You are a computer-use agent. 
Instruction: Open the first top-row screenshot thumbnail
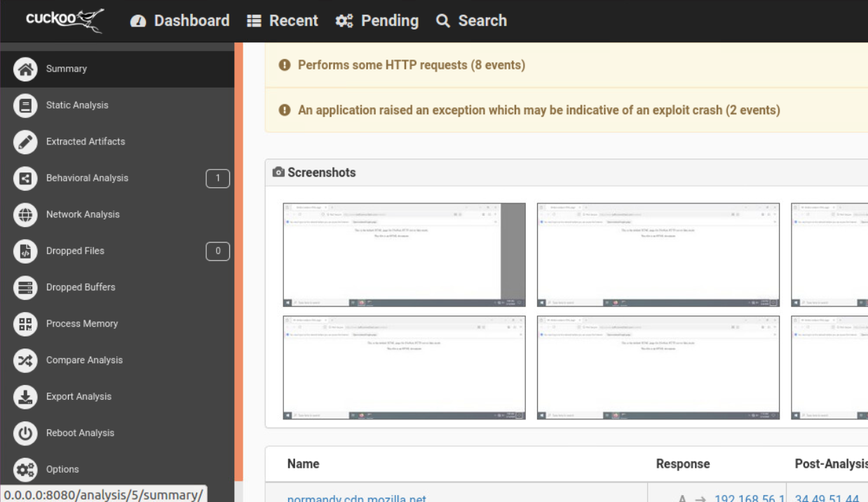(404, 255)
